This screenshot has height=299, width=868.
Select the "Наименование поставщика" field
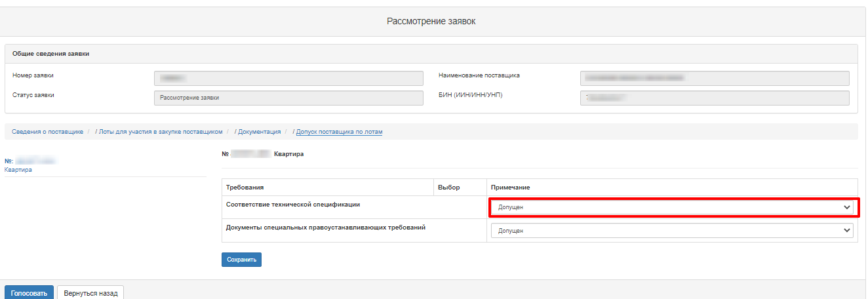click(714, 78)
